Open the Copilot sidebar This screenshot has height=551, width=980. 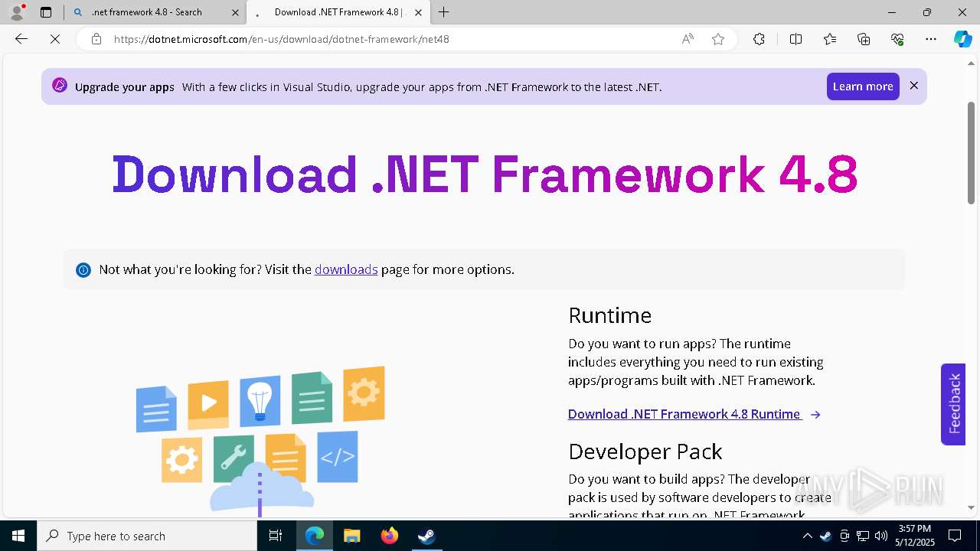[962, 39]
